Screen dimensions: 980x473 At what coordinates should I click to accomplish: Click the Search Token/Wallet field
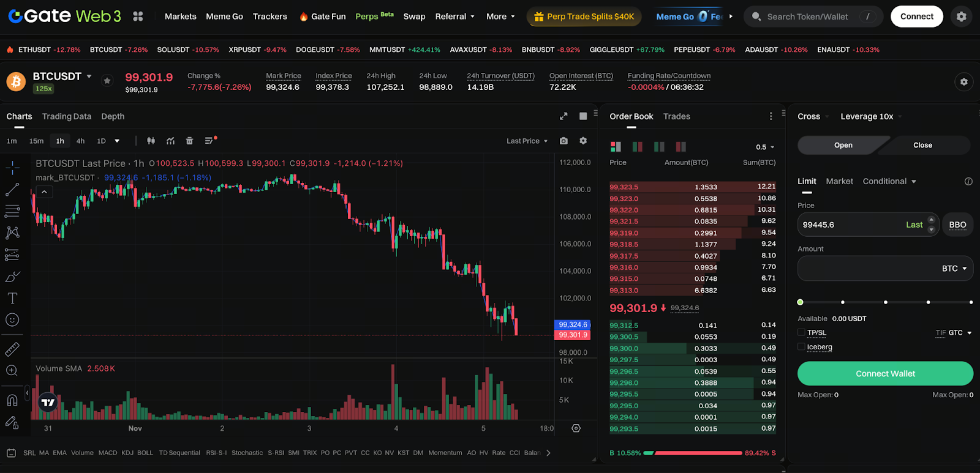(x=813, y=17)
